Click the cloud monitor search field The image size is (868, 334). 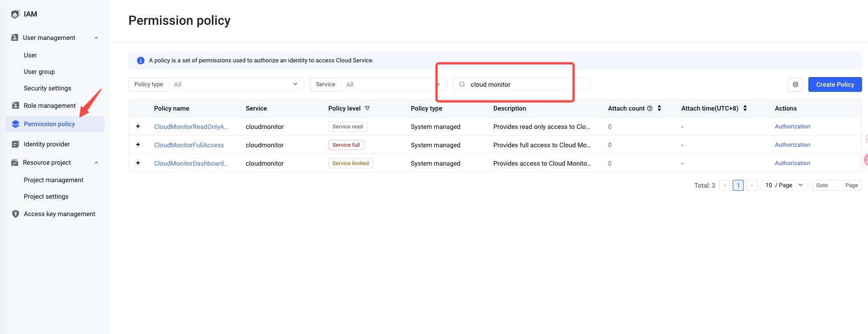pyautogui.click(x=518, y=84)
